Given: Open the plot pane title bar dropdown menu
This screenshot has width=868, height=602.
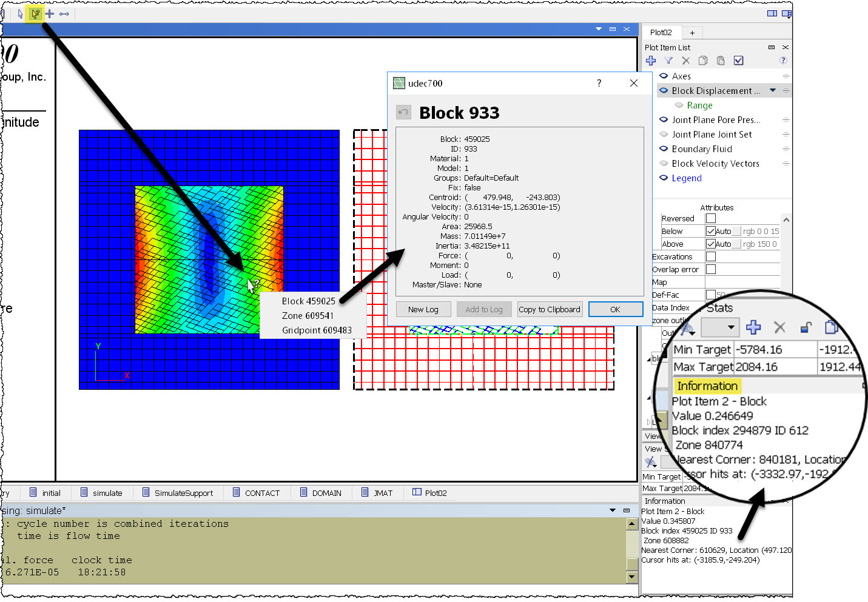Looking at the screenshot, I should coord(599,29).
